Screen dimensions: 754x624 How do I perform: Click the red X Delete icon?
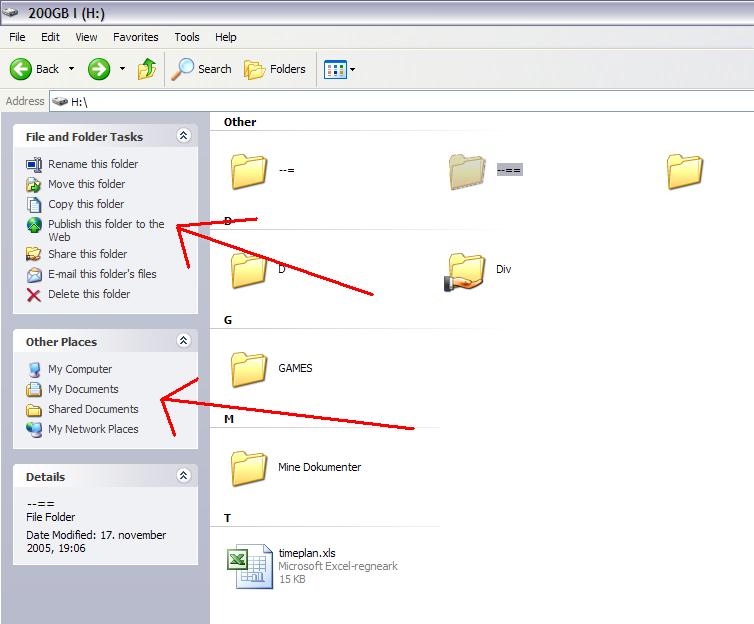point(34,295)
